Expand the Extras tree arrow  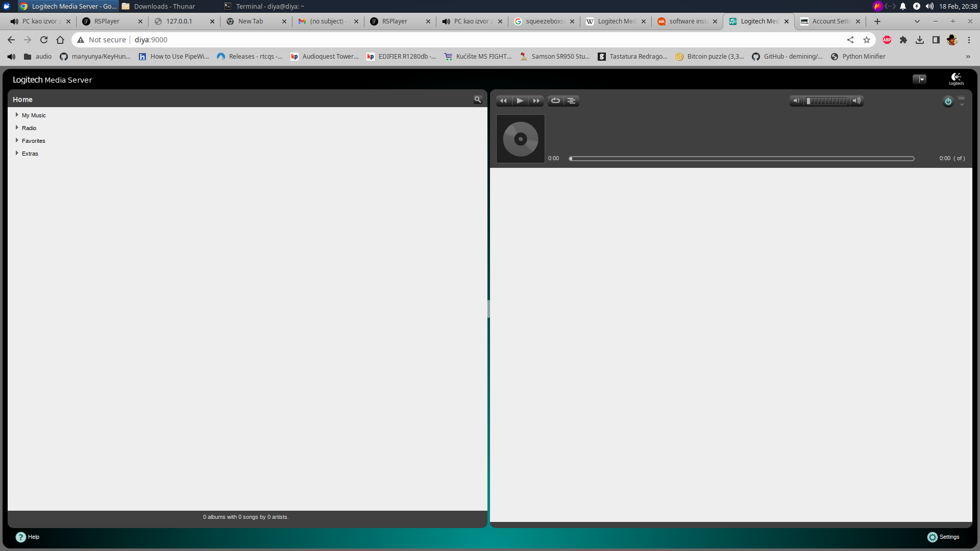[17, 153]
